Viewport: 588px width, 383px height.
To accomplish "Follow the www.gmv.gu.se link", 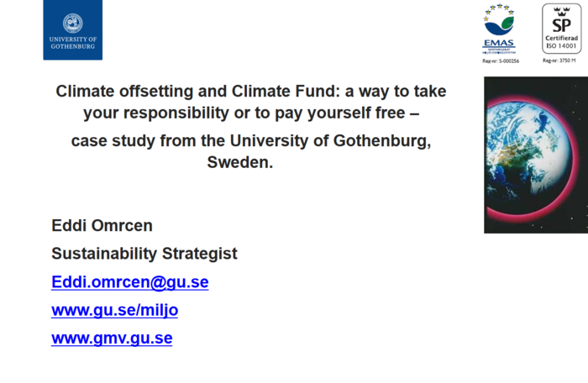I will click(x=112, y=338).
